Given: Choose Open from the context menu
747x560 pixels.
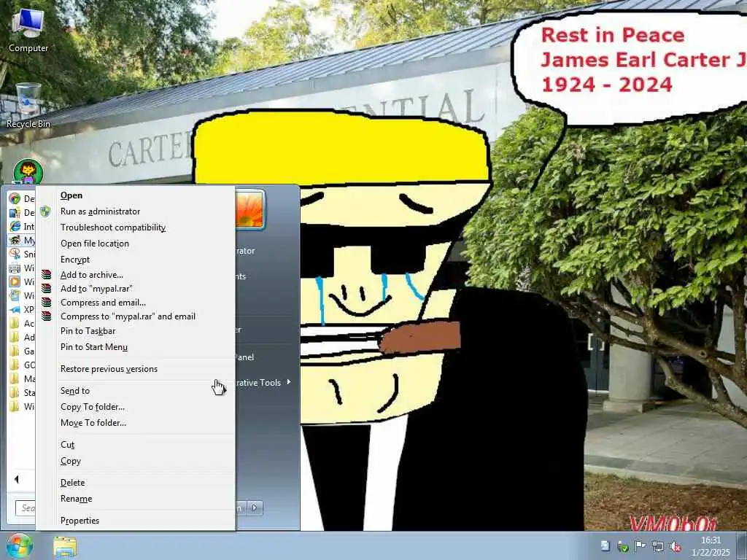Looking at the screenshot, I should click(135, 195).
